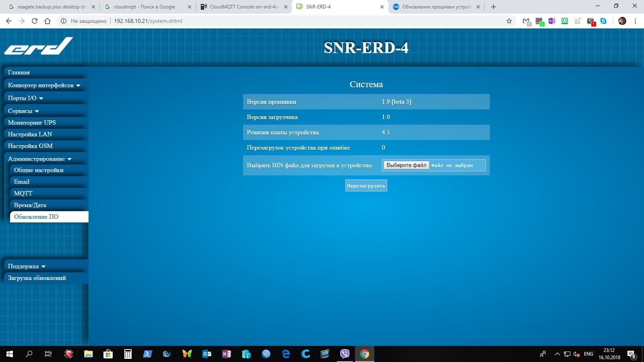Viewport: 644px width, 362px height.
Task: Go back with the browser back arrow
Action: (x=9, y=21)
